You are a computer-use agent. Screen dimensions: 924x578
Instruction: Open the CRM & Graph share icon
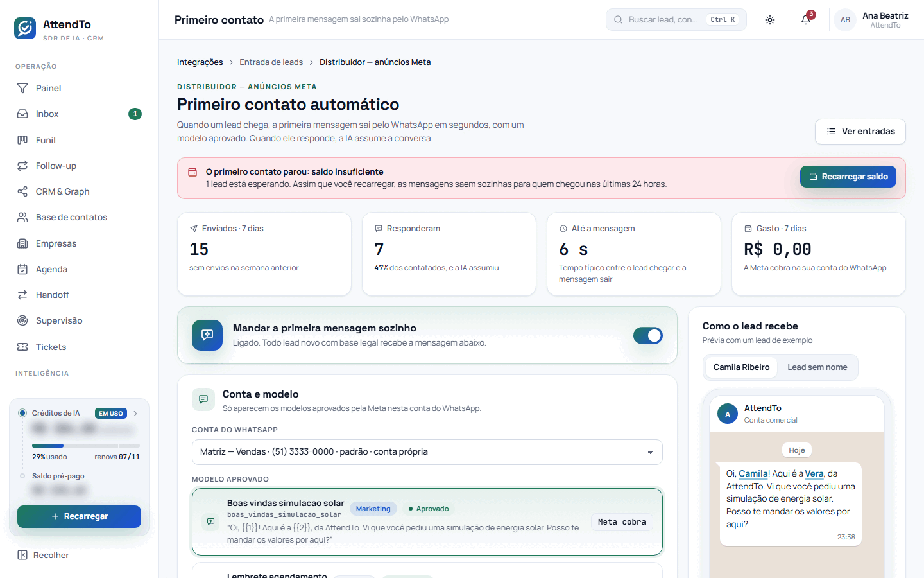click(x=22, y=191)
